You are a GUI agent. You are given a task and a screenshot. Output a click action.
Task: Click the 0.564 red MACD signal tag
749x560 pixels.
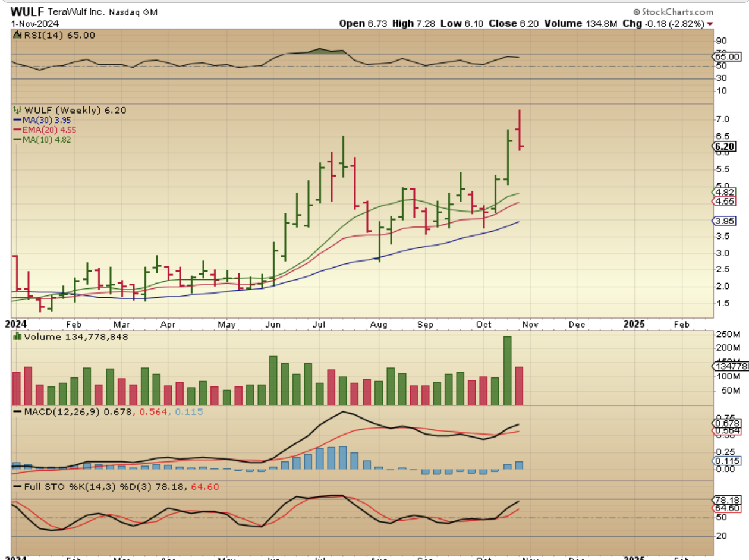[728, 432]
